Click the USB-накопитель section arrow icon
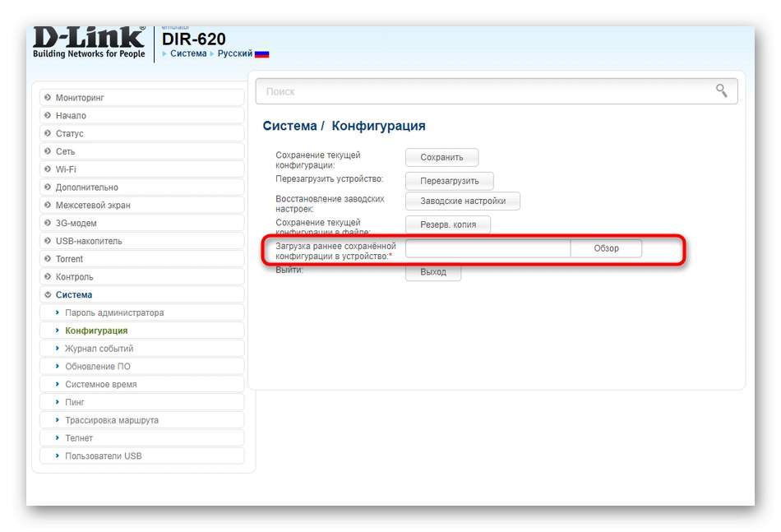The height and width of the screenshot is (532, 781). coord(48,240)
